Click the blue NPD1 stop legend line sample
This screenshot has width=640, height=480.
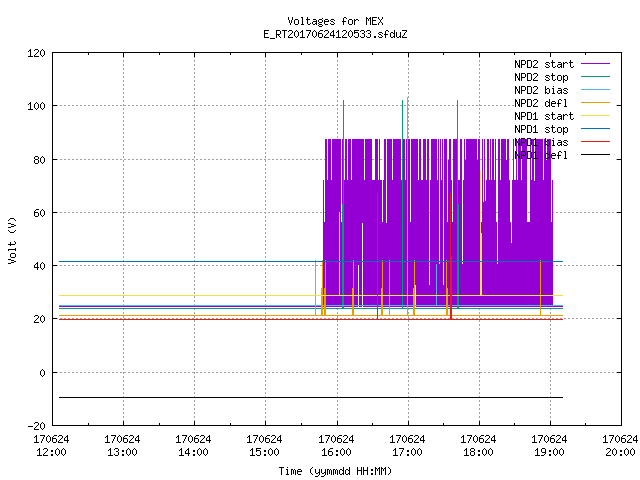(596, 129)
